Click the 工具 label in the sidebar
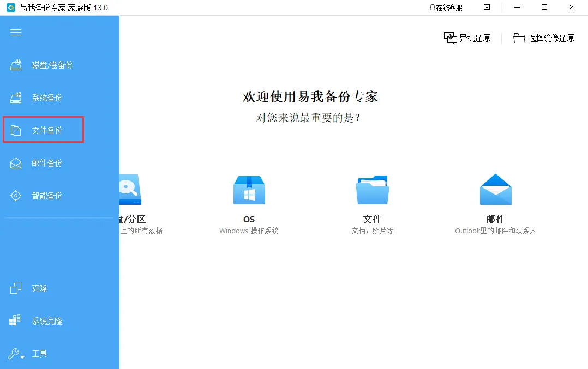The width and height of the screenshot is (588, 369). click(39, 354)
